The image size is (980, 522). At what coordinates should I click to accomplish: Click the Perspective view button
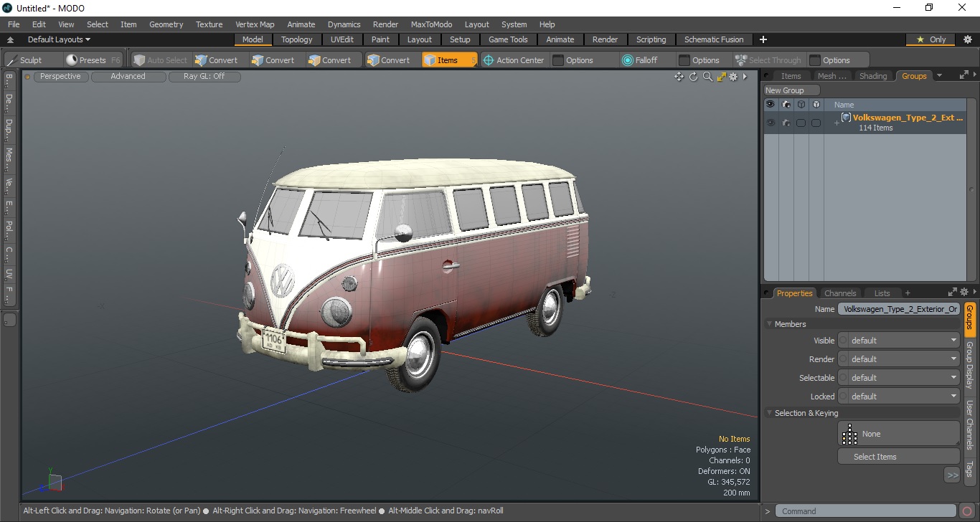click(60, 77)
